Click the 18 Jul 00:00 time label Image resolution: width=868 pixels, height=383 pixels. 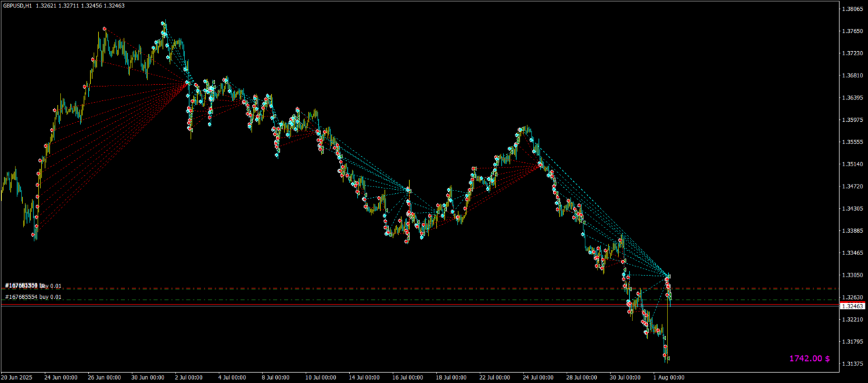451,378
